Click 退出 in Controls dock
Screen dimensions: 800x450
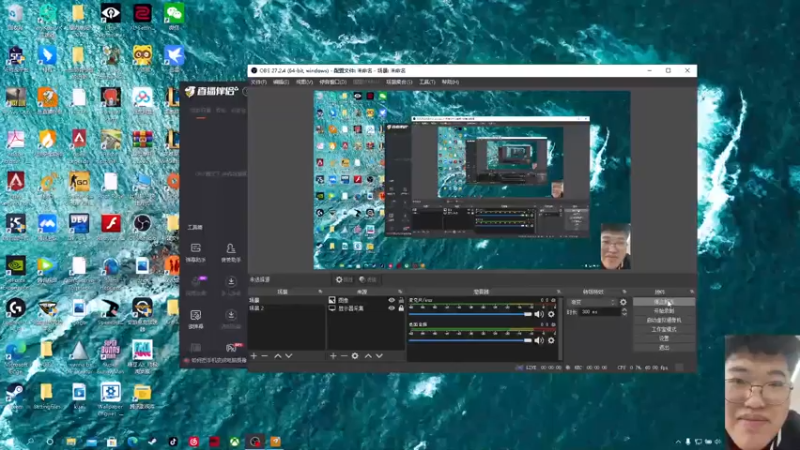tap(664, 347)
